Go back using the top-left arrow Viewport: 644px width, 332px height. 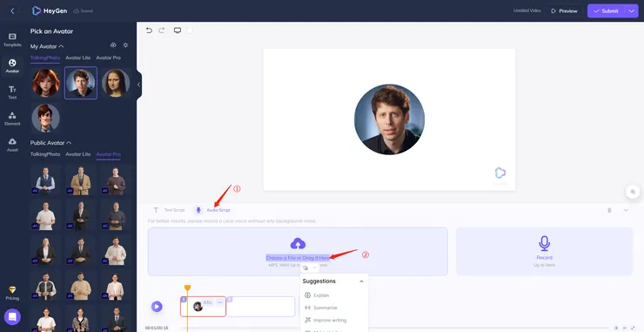click(x=12, y=11)
